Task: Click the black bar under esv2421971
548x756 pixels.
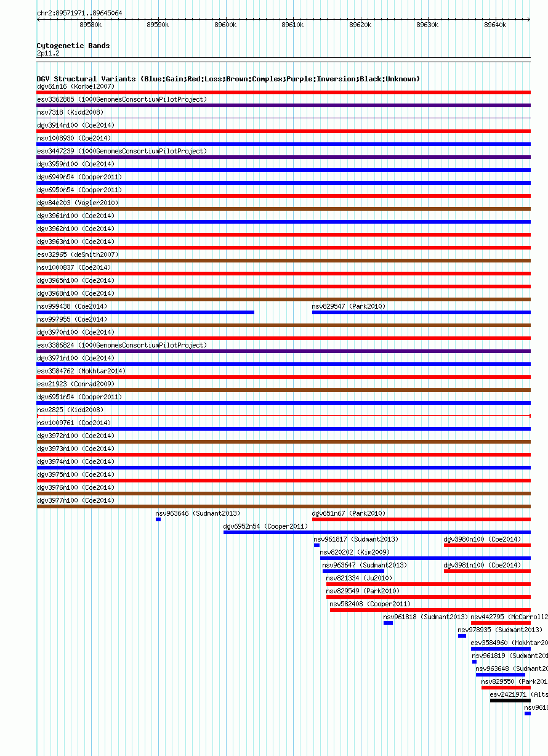Action: (510, 701)
